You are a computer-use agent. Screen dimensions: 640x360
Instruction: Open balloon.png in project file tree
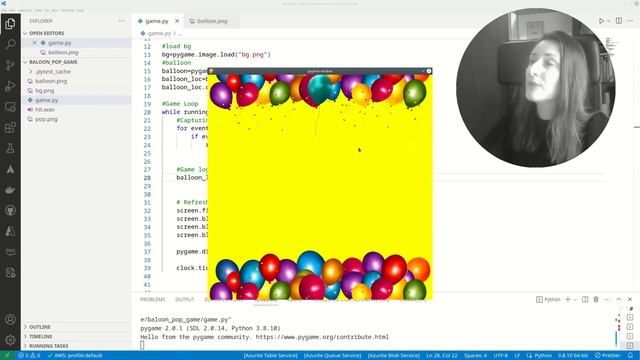point(51,81)
